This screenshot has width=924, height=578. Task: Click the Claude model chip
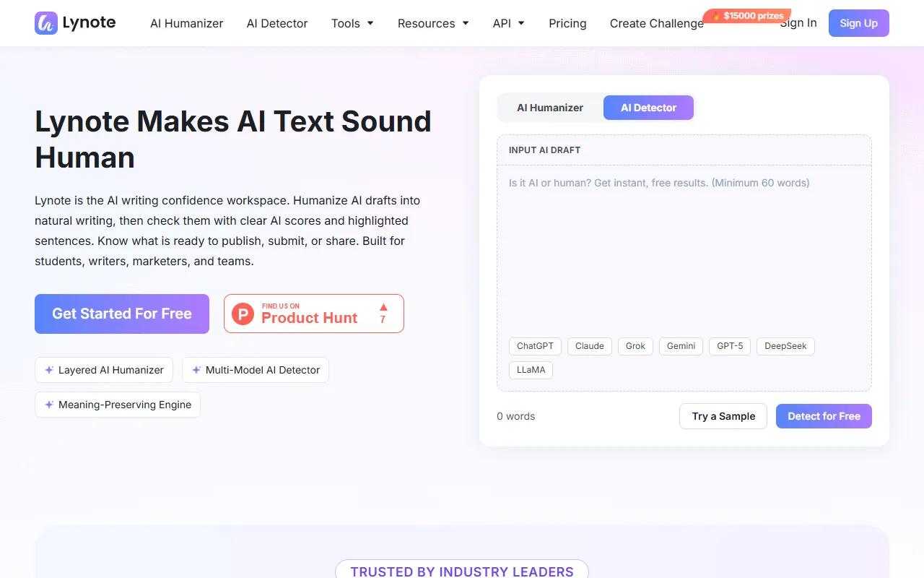tap(590, 346)
